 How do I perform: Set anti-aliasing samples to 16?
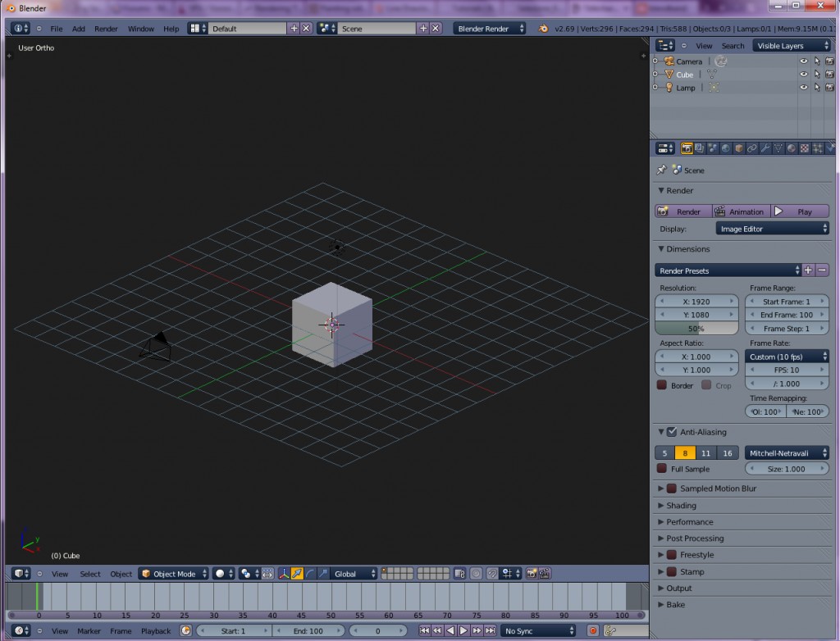[726, 452]
